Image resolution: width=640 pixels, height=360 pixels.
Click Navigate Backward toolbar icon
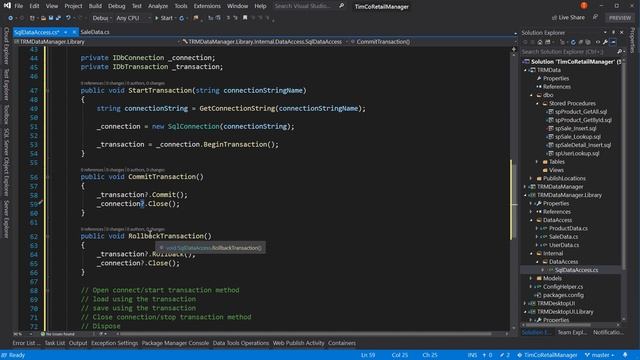[x=11, y=18]
